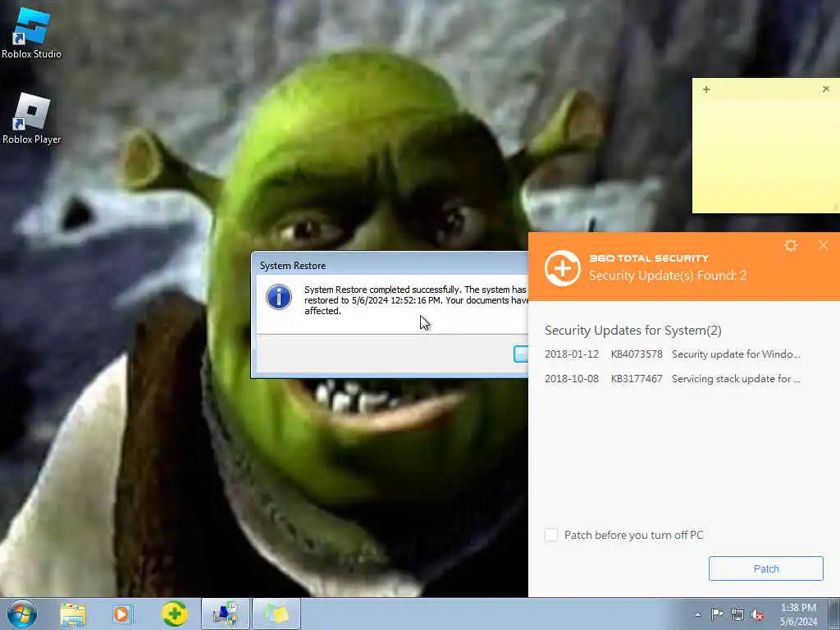Launch Windows Media Player from taskbar

(x=121, y=614)
